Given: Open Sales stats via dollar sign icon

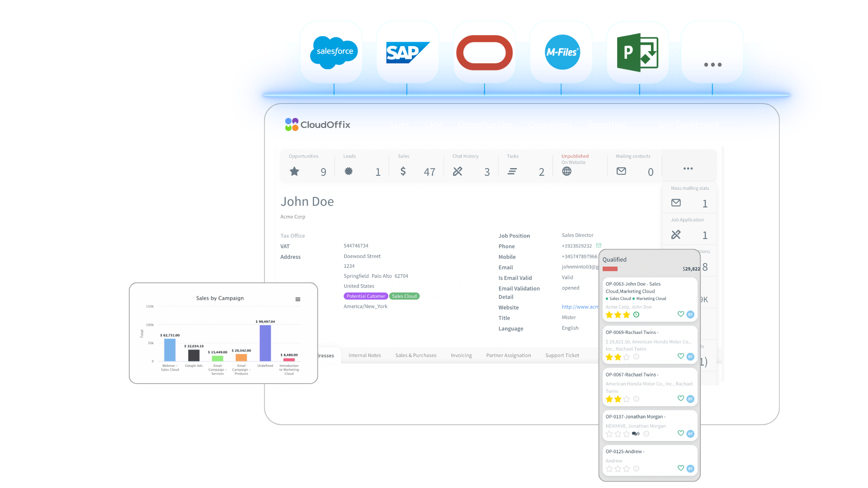Looking at the screenshot, I should click(x=403, y=172).
